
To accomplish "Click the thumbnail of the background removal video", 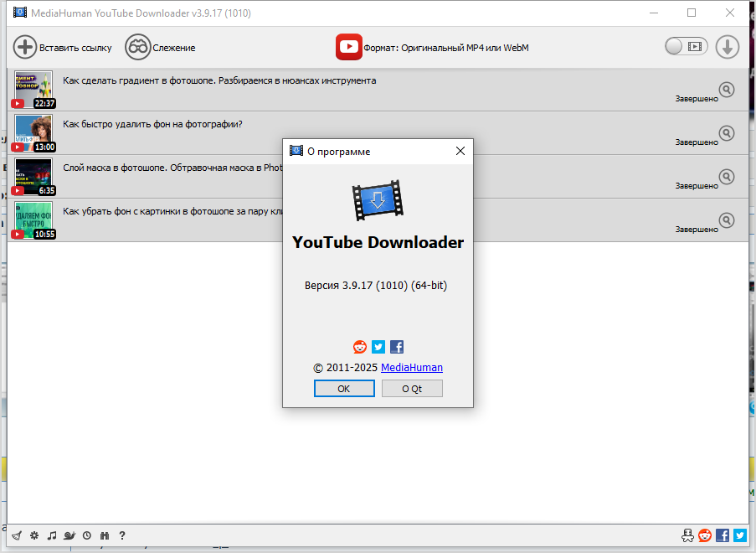I will point(33,133).
